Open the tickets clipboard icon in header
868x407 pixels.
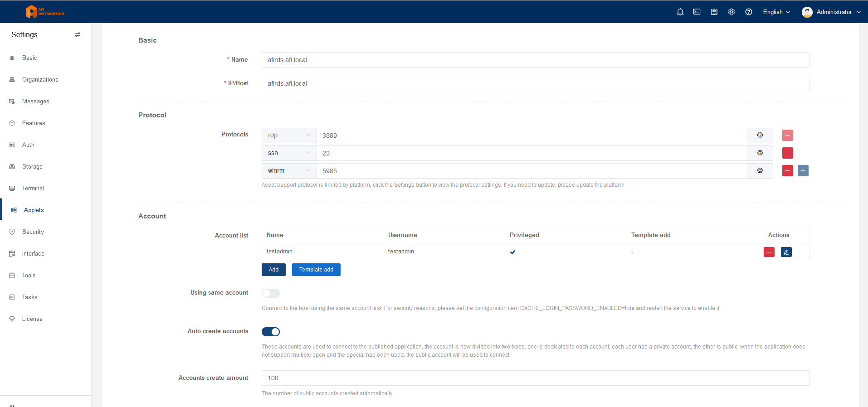[x=714, y=12]
